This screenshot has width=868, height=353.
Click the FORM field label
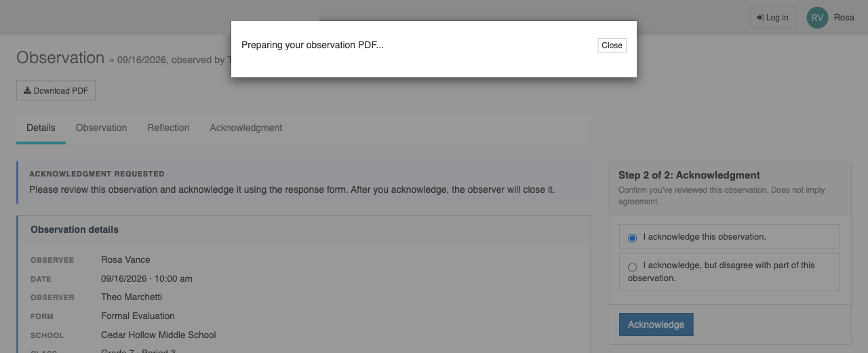(x=42, y=316)
